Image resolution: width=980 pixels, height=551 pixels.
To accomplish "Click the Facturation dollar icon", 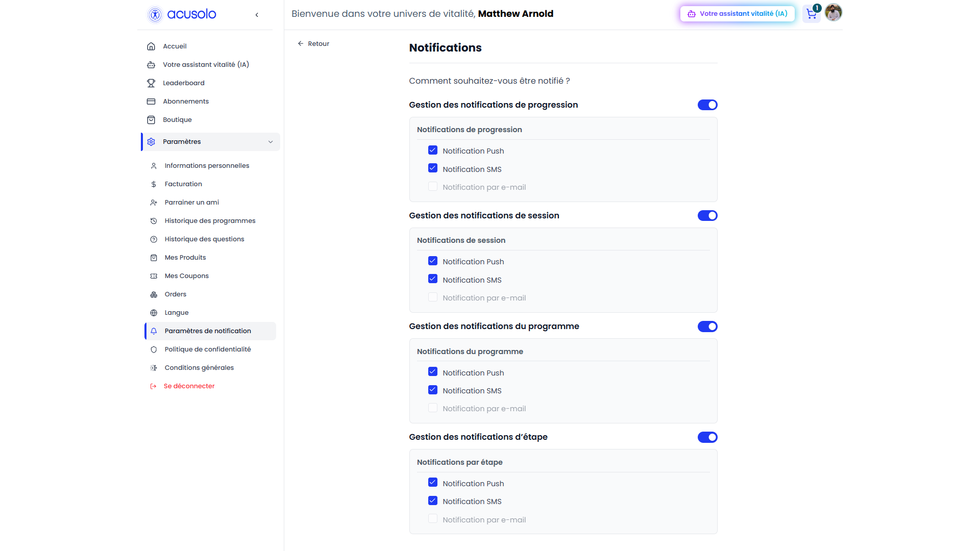I will point(154,184).
